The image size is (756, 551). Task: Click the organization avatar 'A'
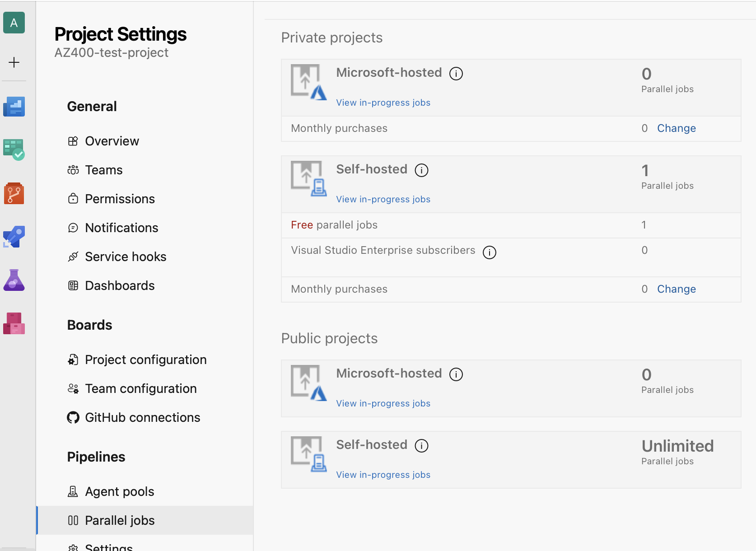pyautogui.click(x=14, y=23)
